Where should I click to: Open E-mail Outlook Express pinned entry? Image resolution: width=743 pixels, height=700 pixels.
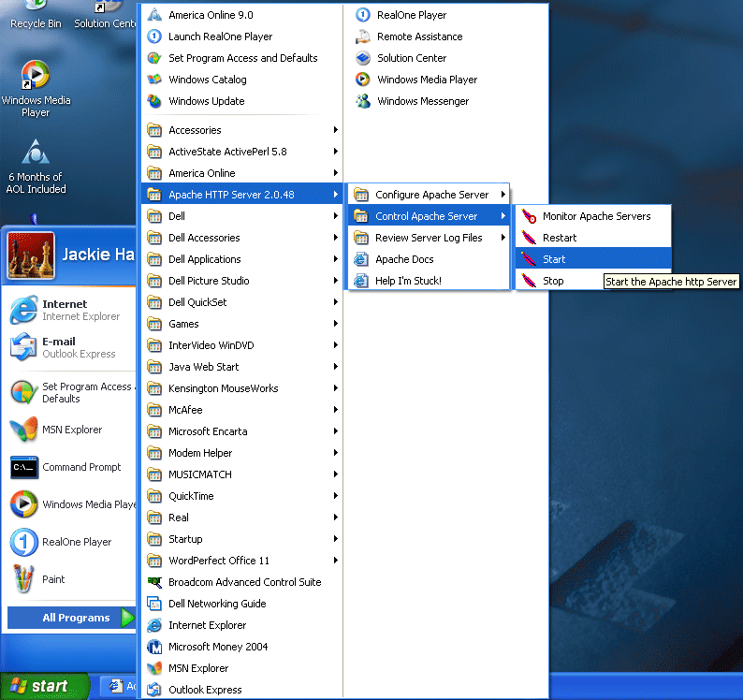tap(70, 347)
